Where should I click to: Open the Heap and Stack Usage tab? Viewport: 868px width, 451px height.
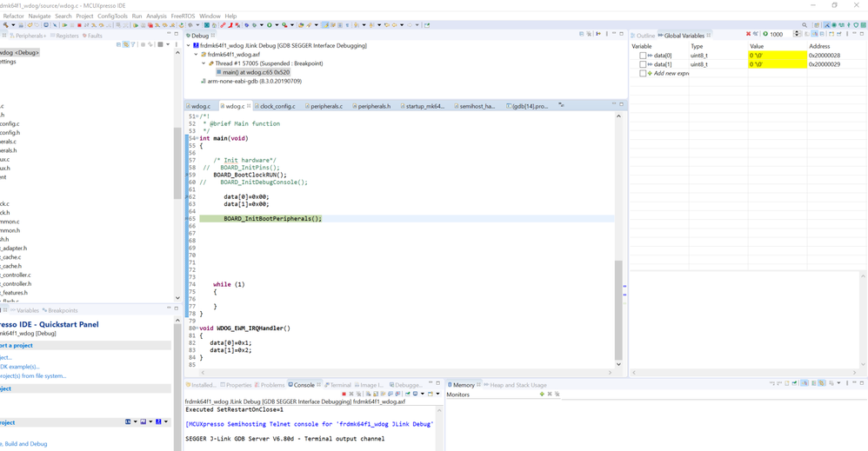(x=516, y=385)
